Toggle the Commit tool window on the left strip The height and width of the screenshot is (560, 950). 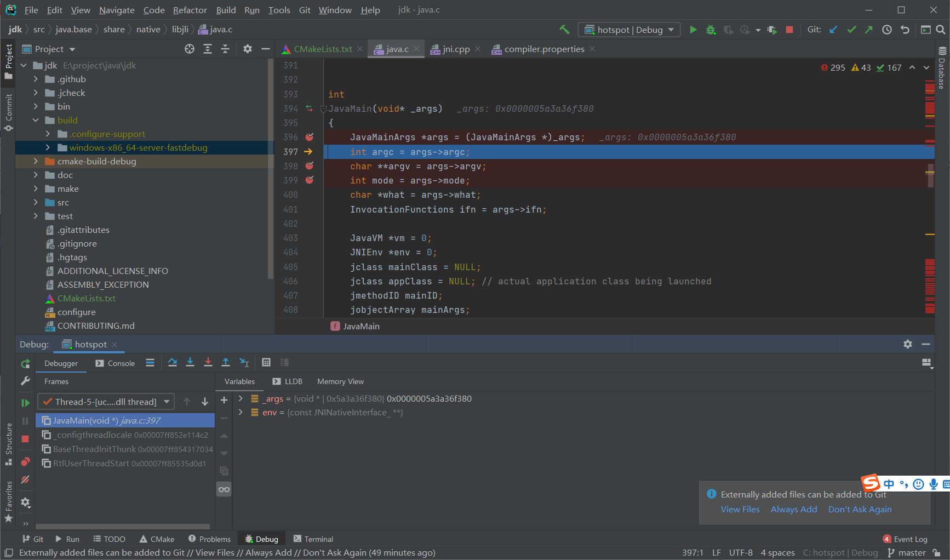pyautogui.click(x=8, y=112)
